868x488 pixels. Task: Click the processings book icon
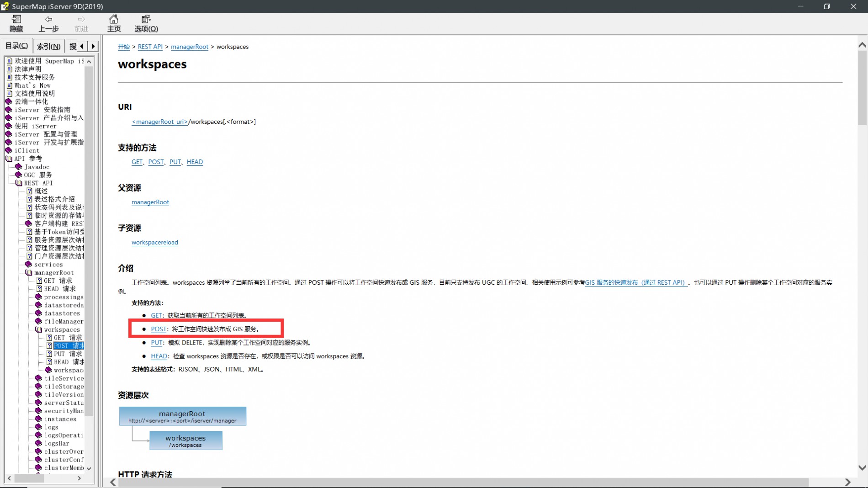pos(39,297)
